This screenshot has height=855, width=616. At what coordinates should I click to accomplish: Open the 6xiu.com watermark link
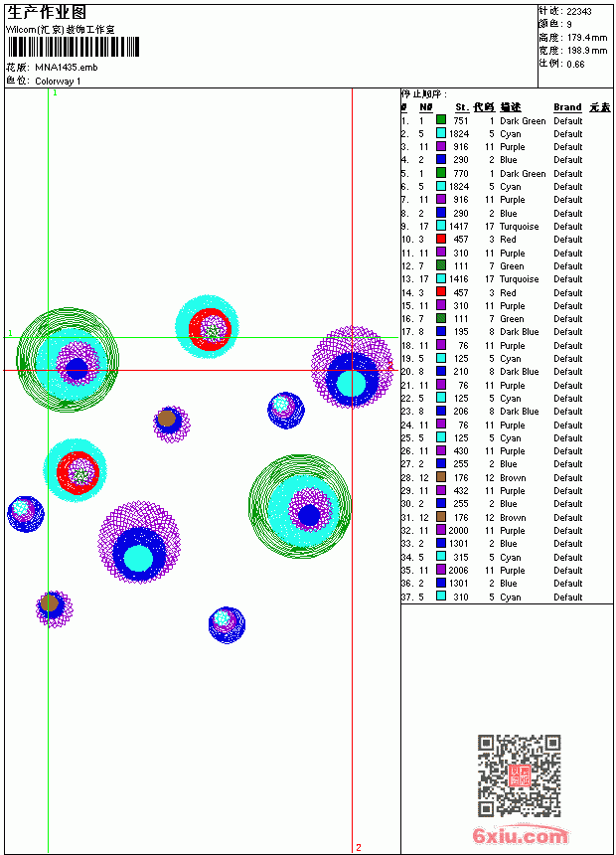pyautogui.click(x=520, y=835)
